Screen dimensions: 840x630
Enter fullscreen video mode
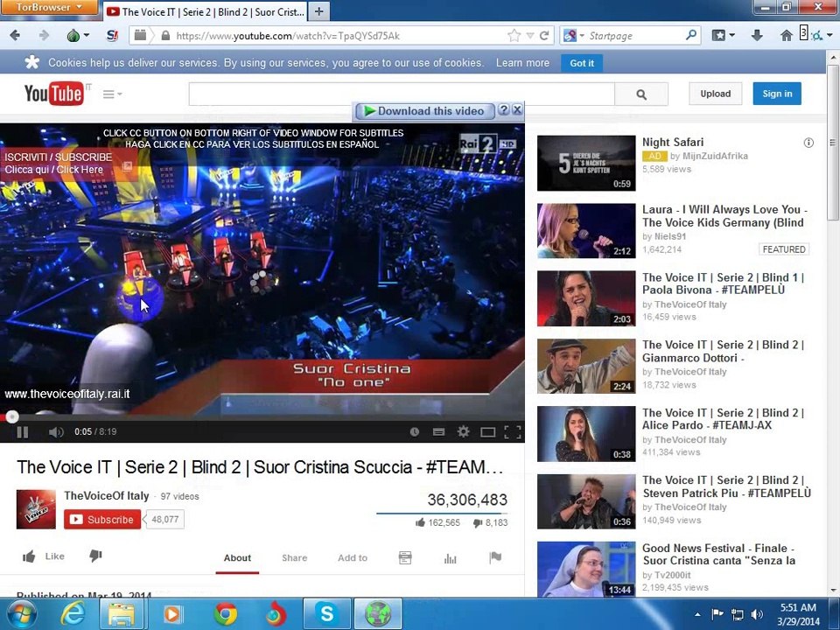(513, 431)
